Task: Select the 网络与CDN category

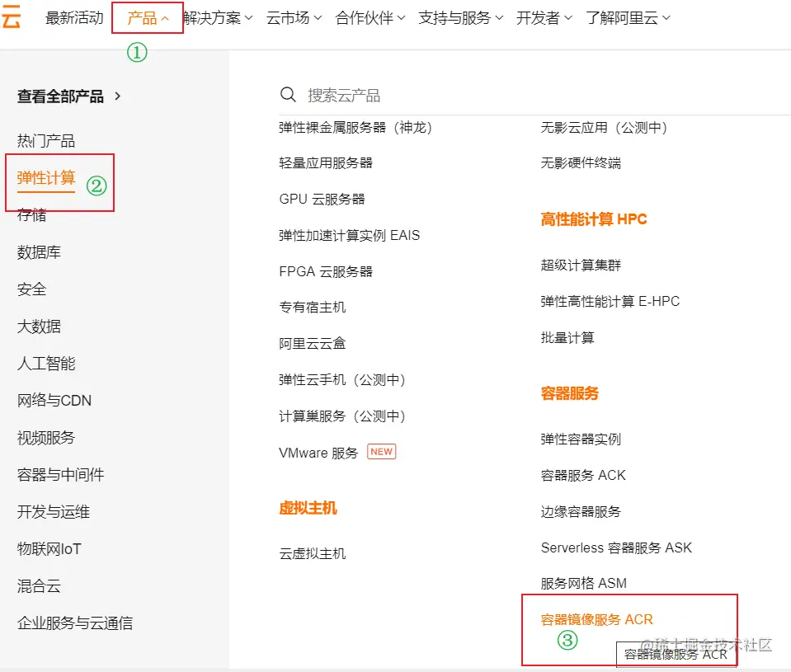Action: (x=54, y=400)
